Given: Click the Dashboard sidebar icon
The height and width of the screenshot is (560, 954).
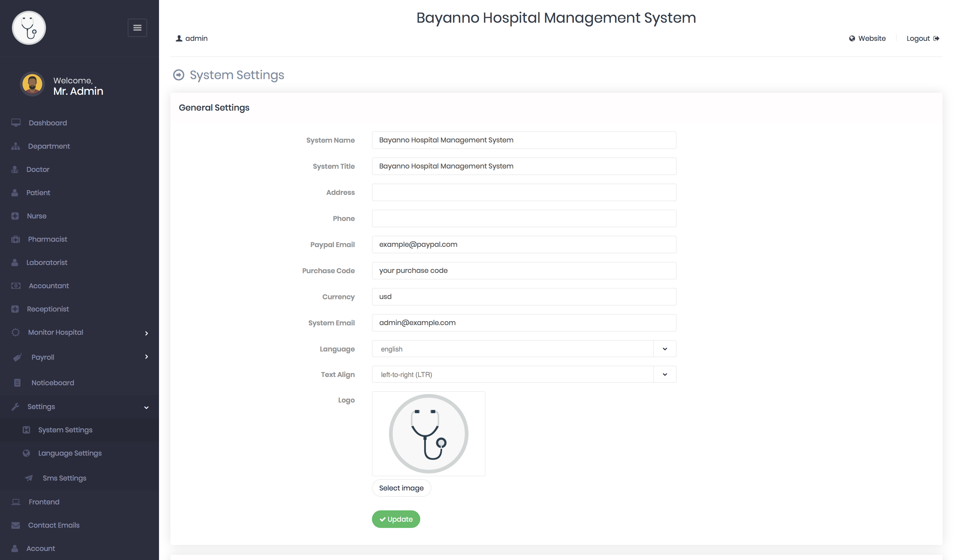Looking at the screenshot, I should (x=16, y=123).
